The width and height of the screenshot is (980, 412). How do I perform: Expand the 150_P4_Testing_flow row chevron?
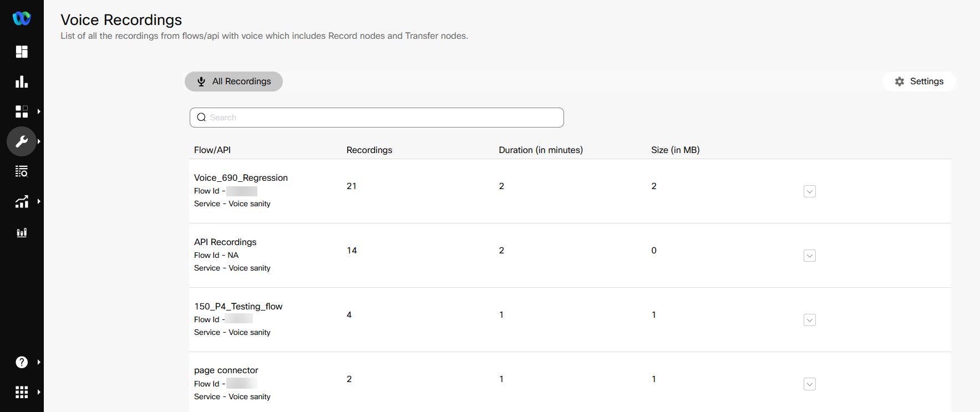pyautogui.click(x=810, y=320)
